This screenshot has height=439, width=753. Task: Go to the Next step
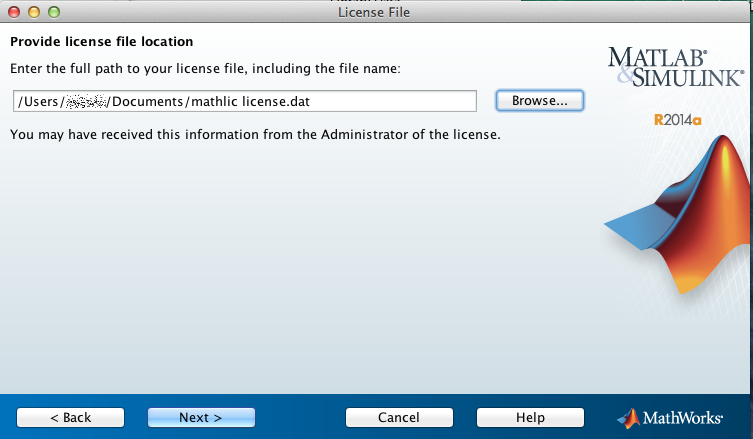201,417
